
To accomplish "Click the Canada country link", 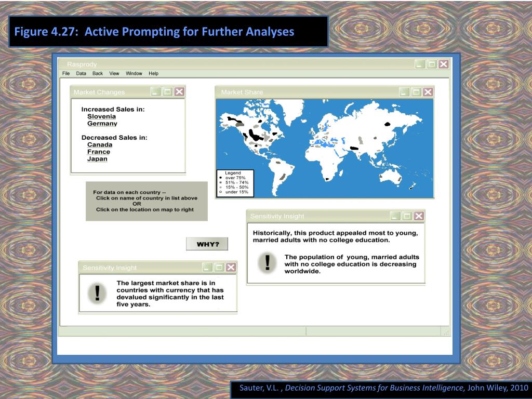I will [100, 144].
